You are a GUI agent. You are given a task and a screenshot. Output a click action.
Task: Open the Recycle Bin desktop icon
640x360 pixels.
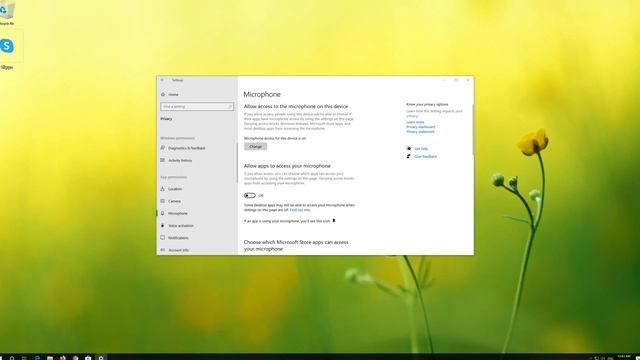[x=7, y=13]
